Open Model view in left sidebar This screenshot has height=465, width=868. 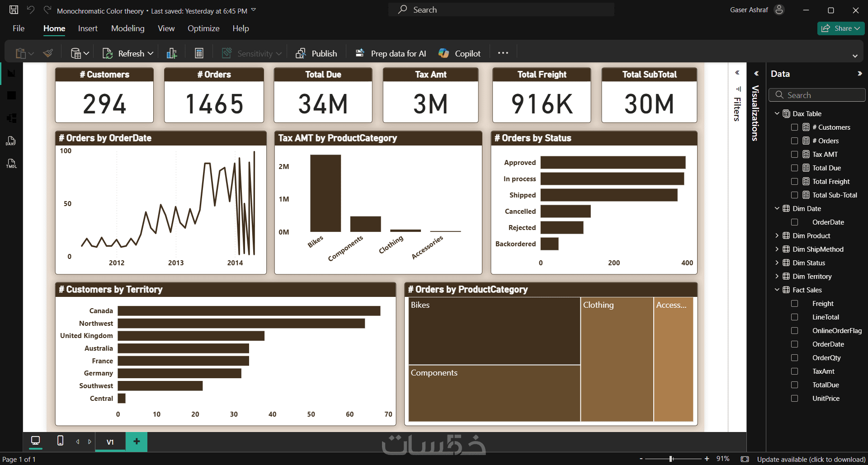click(x=11, y=118)
